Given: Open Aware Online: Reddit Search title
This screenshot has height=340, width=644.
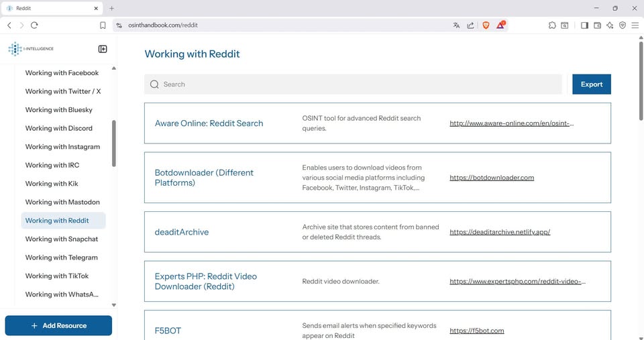Looking at the screenshot, I should (209, 123).
